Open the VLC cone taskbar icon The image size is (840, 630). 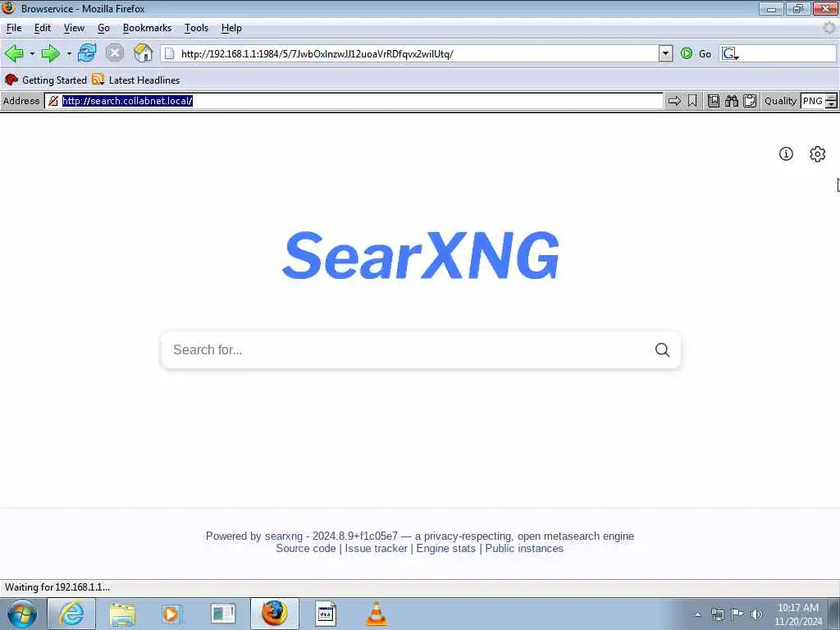[x=377, y=614]
